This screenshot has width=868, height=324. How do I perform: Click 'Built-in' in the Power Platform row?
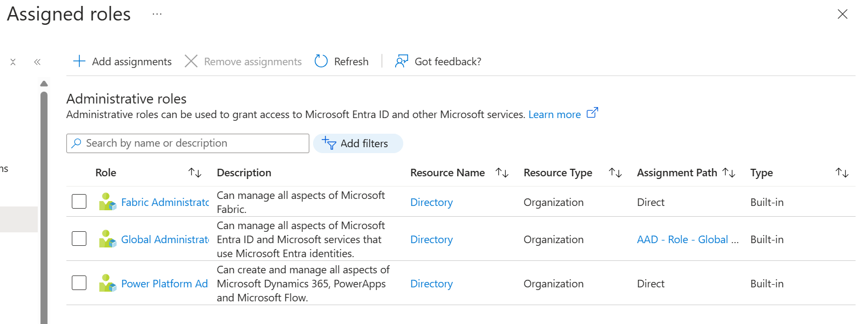[x=767, y=284]
